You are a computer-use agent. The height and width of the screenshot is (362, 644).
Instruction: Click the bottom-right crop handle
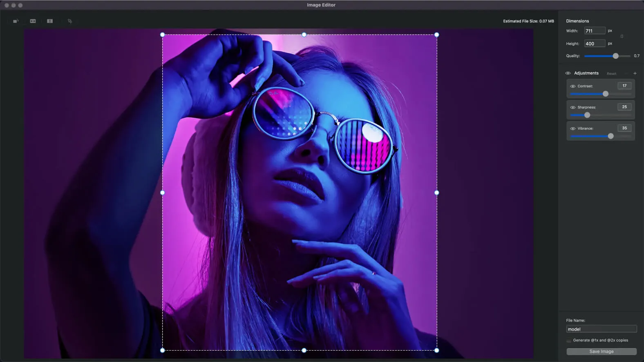point(437,350)
